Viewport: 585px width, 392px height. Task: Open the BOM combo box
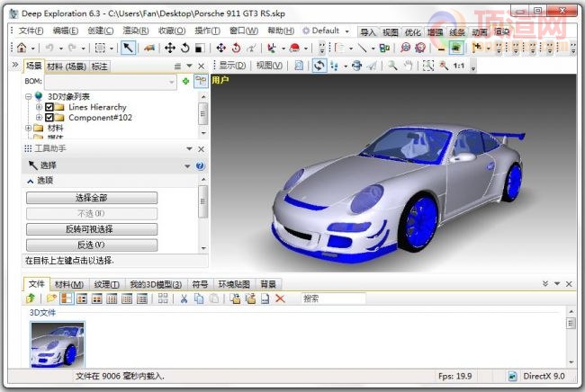(x=111, y=81)
